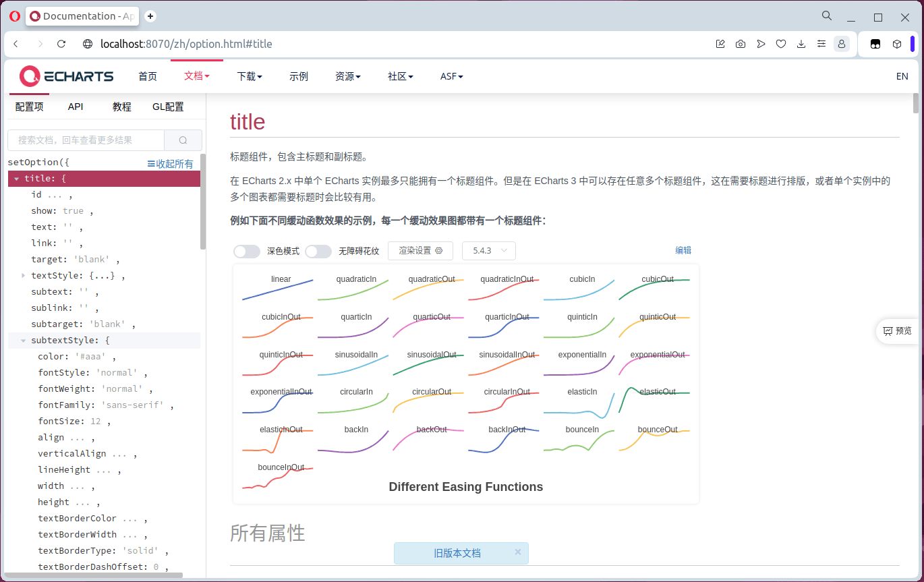Go to 首页 home page

click(148, 76)
